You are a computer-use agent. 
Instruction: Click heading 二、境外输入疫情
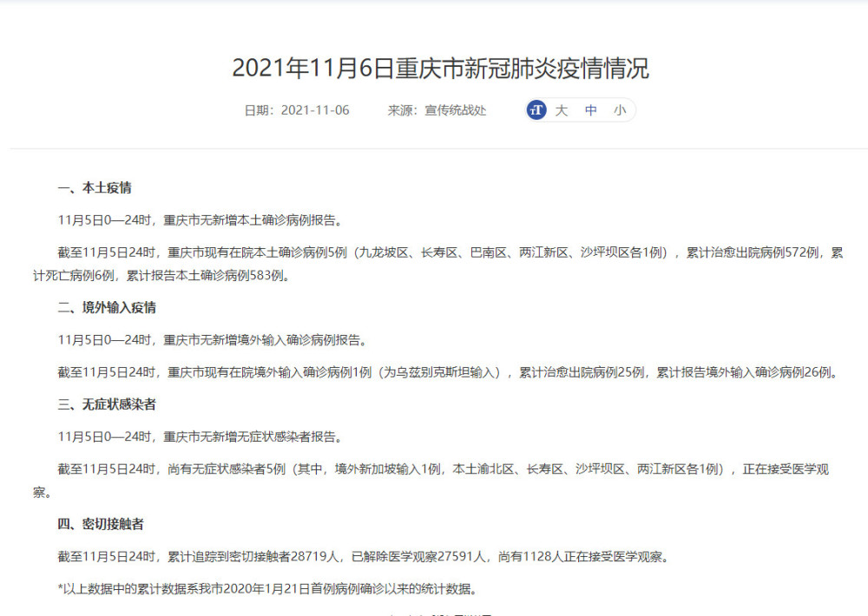(x=107, y=308)
